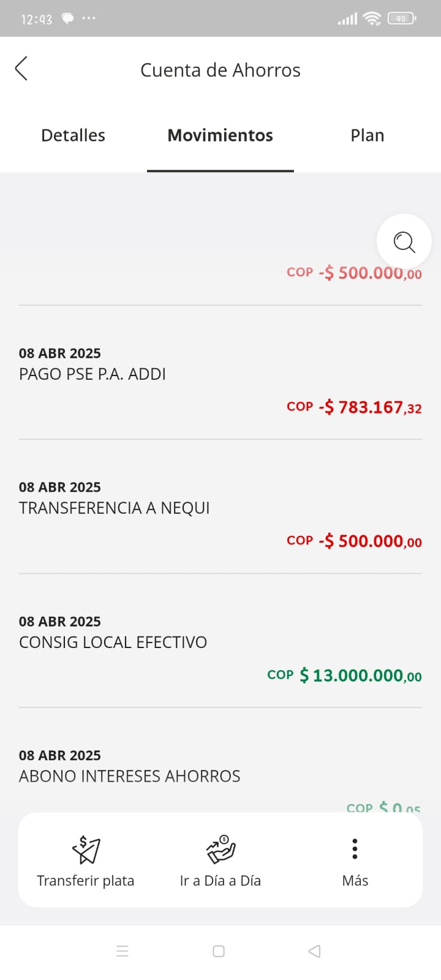Tap the Ir a Día a Día hand icon
Image resolution: width=441 pixels, height=980 pixels.
[x=221, y=849]
